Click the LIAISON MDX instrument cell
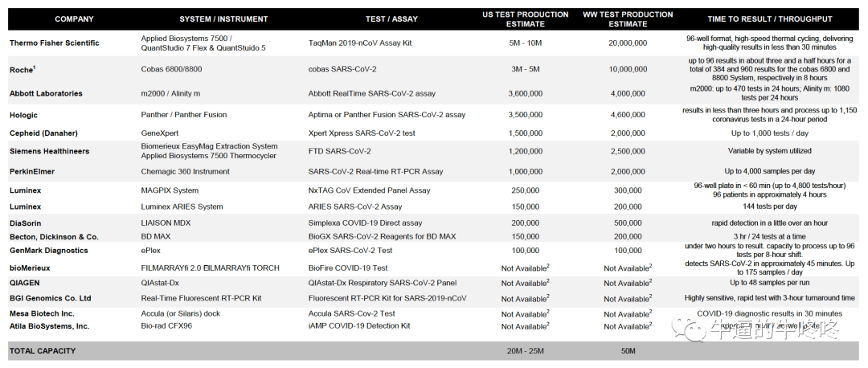Viewport: 868px width, 368px height. click(168, 223)
